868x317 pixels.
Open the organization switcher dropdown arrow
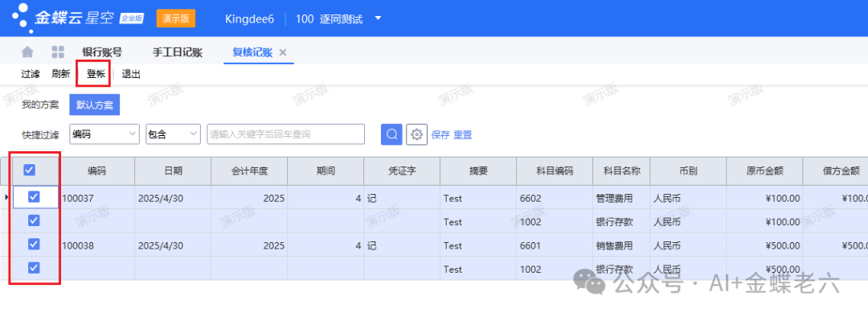[x=378, y=19]
